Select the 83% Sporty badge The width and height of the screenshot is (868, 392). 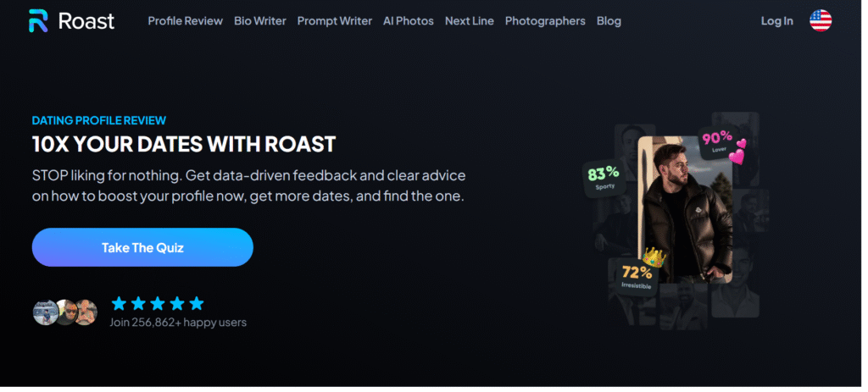[604, 177]
